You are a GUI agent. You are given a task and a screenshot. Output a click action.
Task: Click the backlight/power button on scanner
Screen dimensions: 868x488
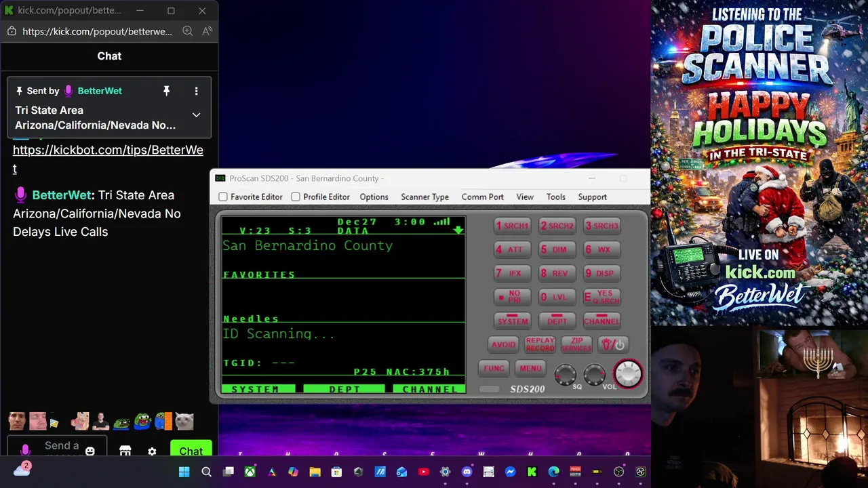point(612,344)
